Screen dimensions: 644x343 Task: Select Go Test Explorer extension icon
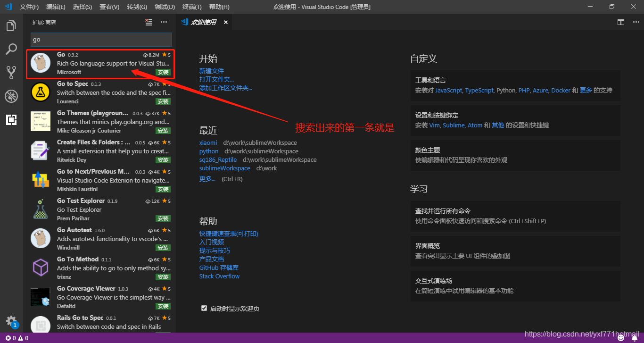coord(41,209)
